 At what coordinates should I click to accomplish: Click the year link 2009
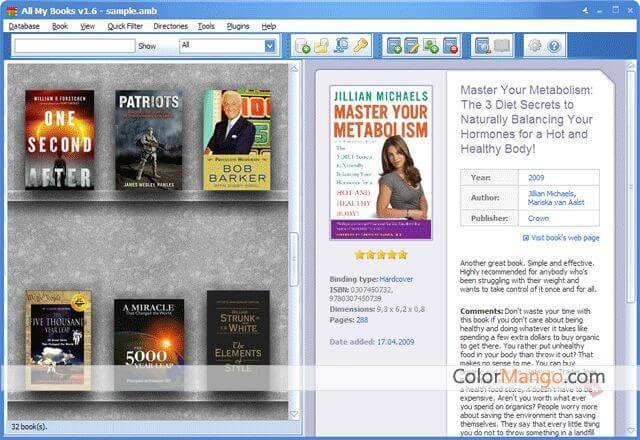click(x=536, y=178)
